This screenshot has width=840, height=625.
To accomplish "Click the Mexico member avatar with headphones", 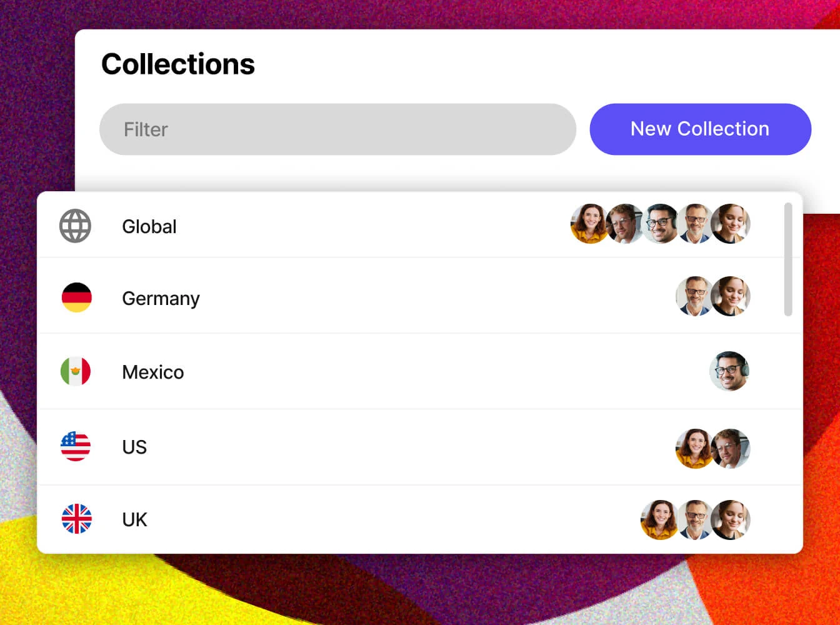I will [729, 371].
